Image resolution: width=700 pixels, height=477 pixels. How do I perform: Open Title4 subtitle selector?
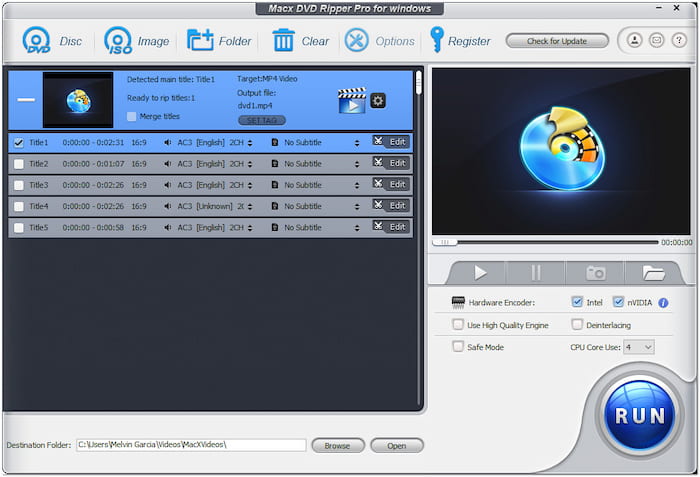coord(357,207)
